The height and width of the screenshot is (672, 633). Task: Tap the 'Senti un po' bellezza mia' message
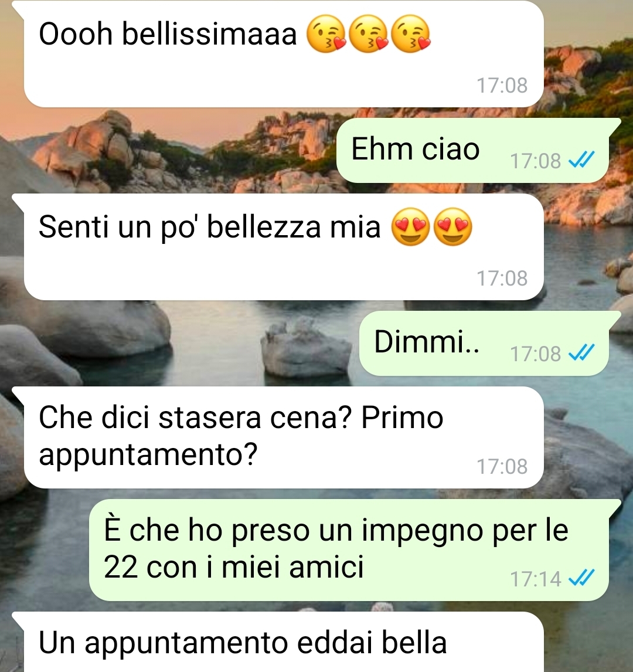[x=284, y=247]
